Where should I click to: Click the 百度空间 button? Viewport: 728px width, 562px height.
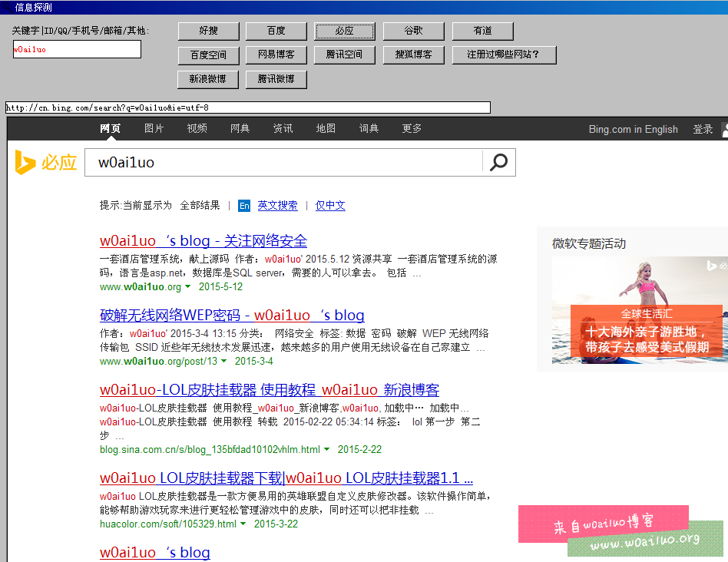pyautogui.click(x=208, y=55)
